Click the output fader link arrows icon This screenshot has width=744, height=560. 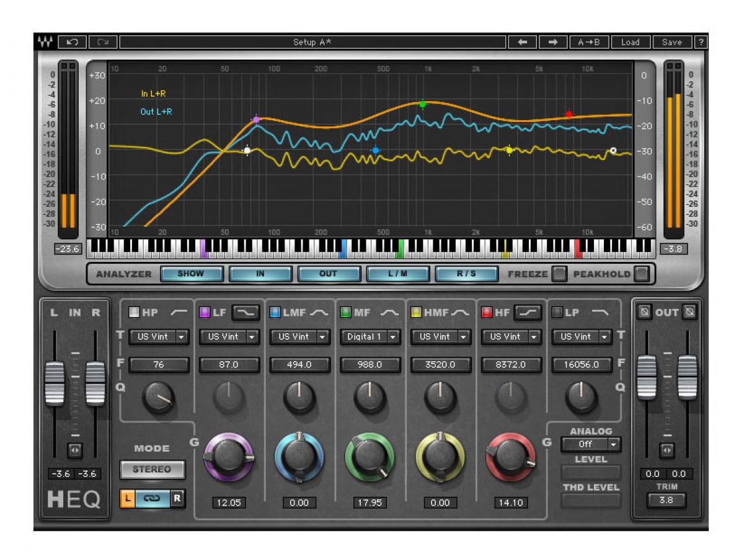point(667,450)
